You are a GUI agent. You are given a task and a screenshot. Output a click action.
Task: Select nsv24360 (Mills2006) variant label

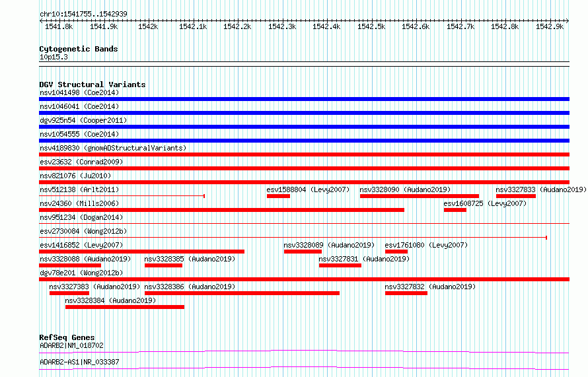(79, 203)
